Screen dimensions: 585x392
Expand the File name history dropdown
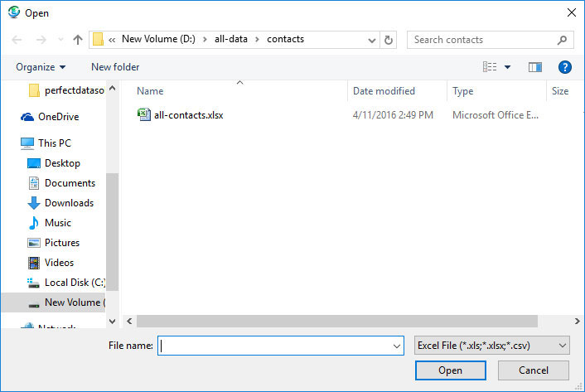pyautogui.click(x=396, y=346)
